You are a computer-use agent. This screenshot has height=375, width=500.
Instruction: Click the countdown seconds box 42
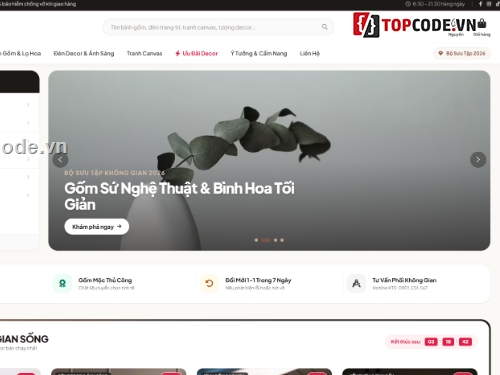(x=465, y=342)
